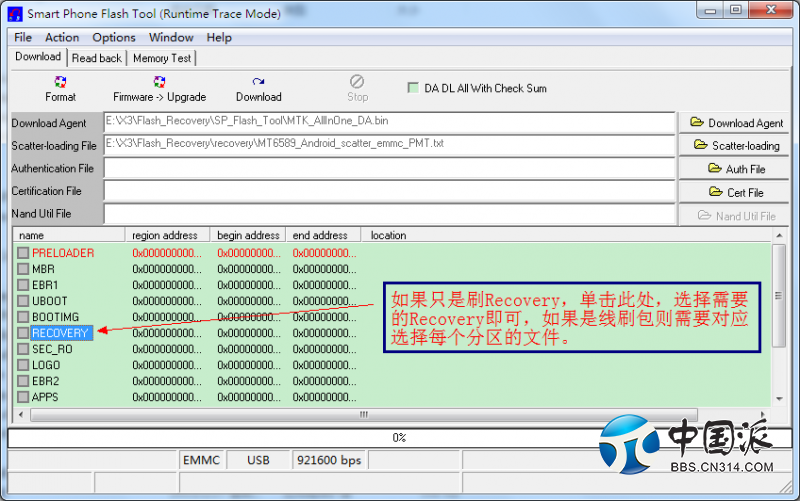Select the BOOTIMG row name
This screenshot has height=501, width=800.
point(56,317)
